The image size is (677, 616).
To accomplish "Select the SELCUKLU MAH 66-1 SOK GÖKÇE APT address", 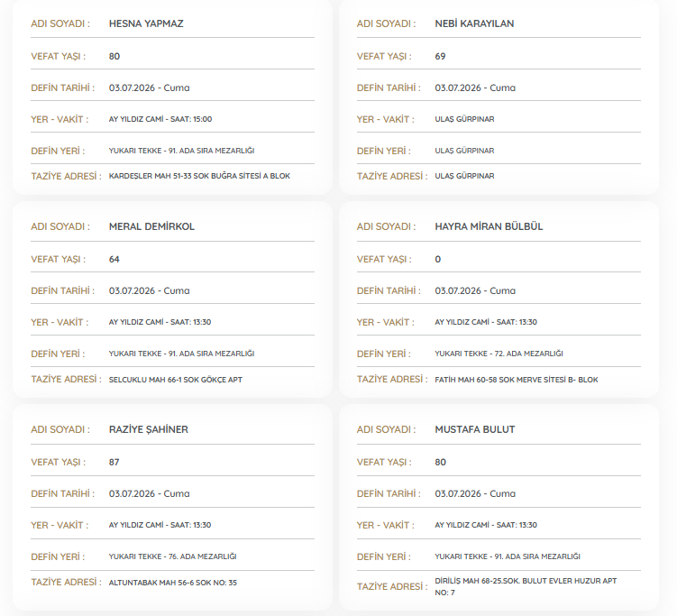I will (175, 380).
